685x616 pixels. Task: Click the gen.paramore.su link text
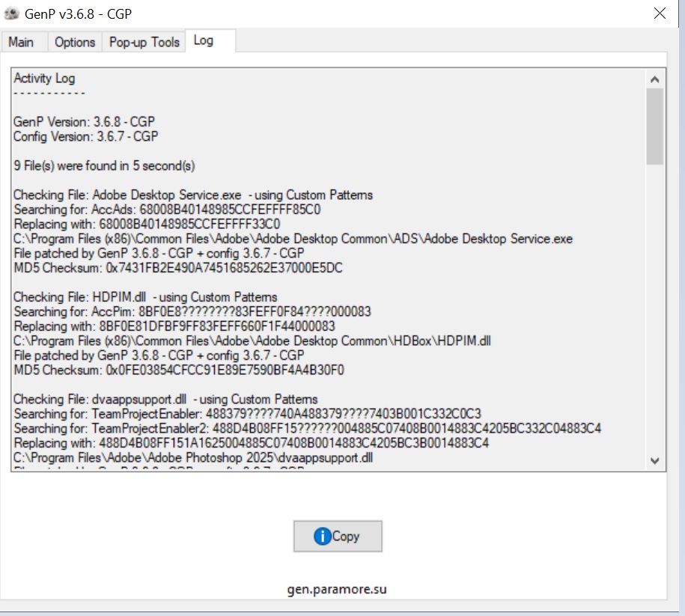point(337,589)
